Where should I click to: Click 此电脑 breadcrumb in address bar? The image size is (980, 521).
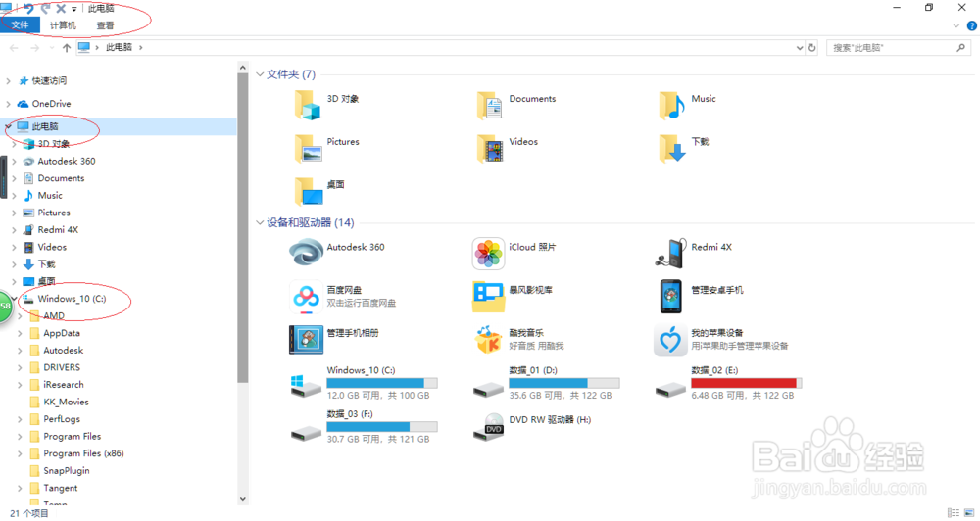[119, 47]
